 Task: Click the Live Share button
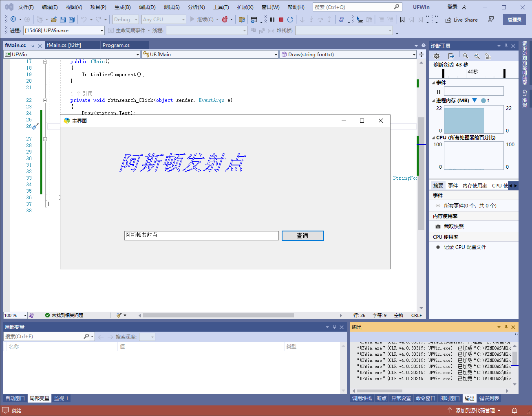[x=461, y=20]
